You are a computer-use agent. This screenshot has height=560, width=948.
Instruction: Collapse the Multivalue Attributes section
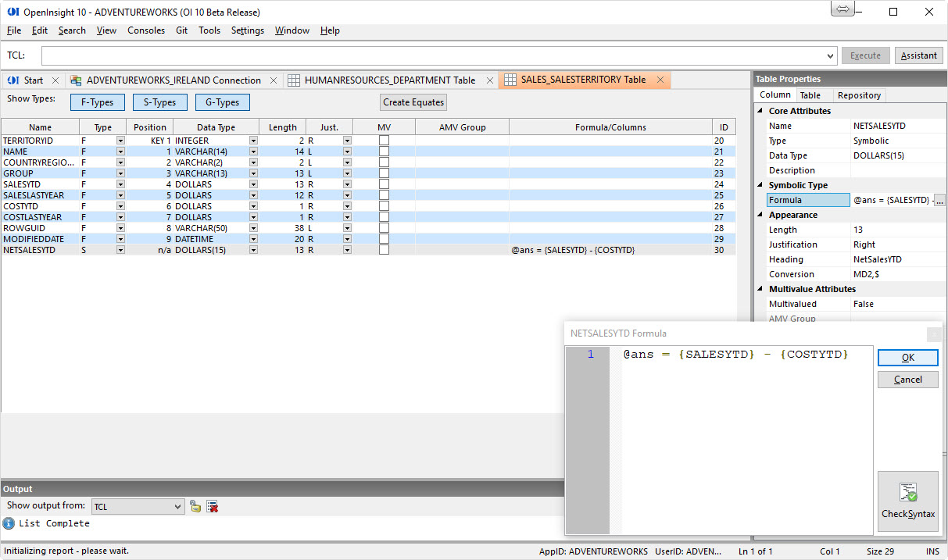pyautogui.click(x=761, y=290)
